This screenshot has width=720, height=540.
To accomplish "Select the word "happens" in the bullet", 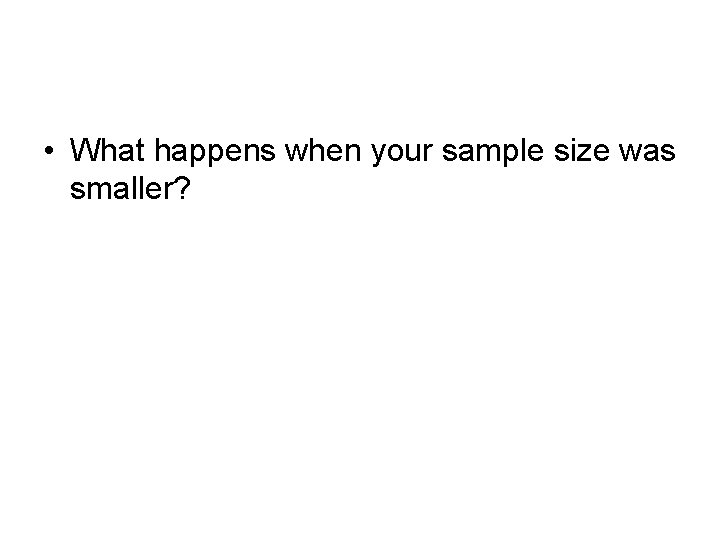I will (x=215, y=153).
